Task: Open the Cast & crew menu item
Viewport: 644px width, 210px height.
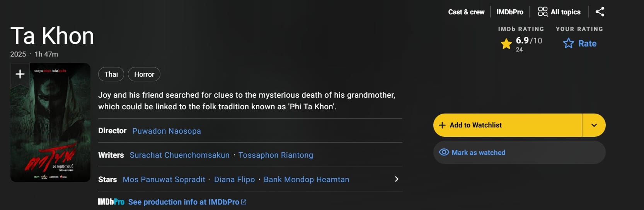Action: (466, 12)
